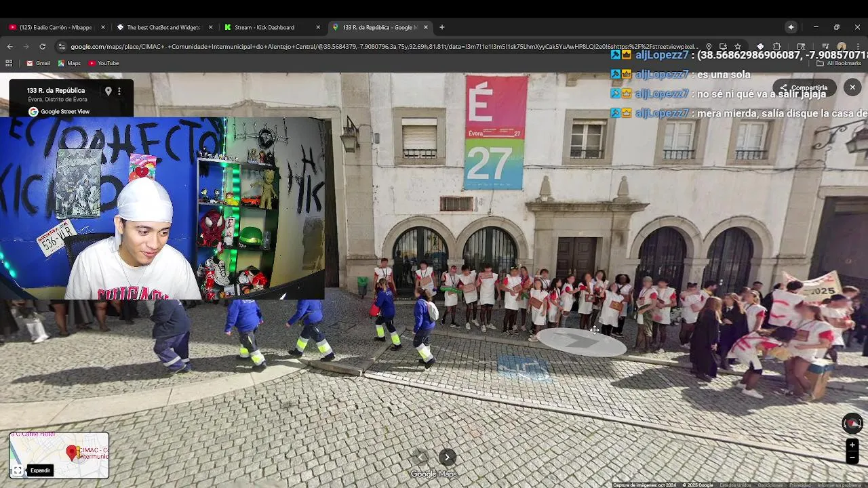Click the 133 R. da República address title
This screenshot has height=488, width=868.
click(56, 90)
